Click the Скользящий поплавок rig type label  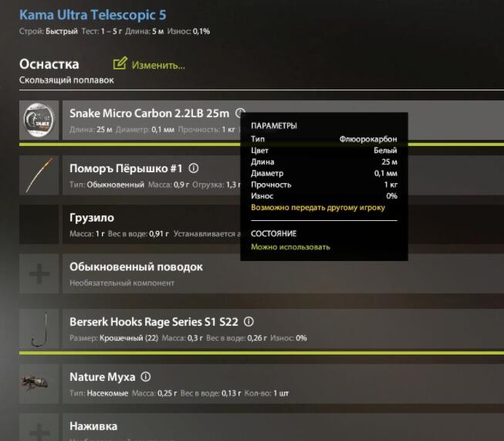(x=66, y=80)
